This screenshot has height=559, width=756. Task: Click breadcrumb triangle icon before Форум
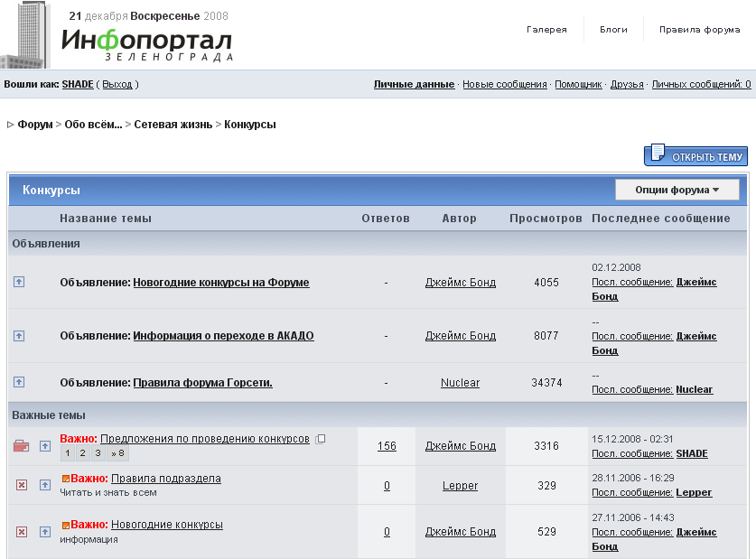pyautogui.click(x=10, y=125)
